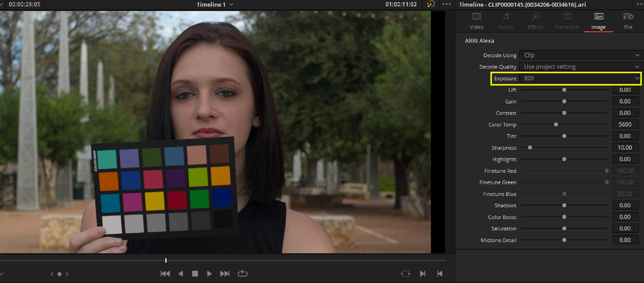Click the Tint slider handle
Screen dimensions: 644x283
pos(565,136)
